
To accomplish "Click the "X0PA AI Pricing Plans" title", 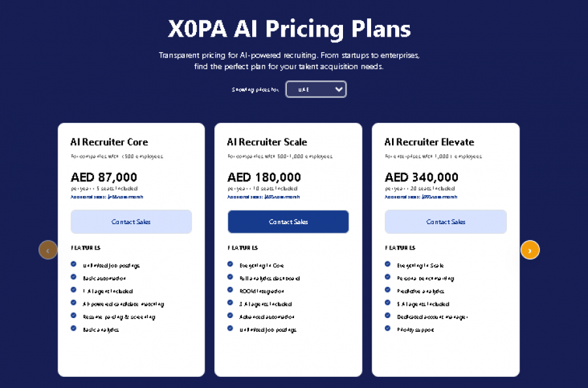I will click(289, 29).
